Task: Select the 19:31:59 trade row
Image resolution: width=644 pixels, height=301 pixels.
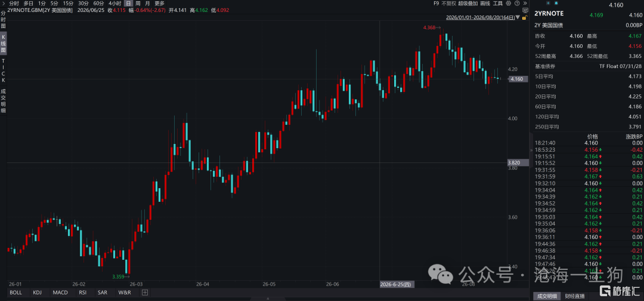Action: click(x=588, y=176)
